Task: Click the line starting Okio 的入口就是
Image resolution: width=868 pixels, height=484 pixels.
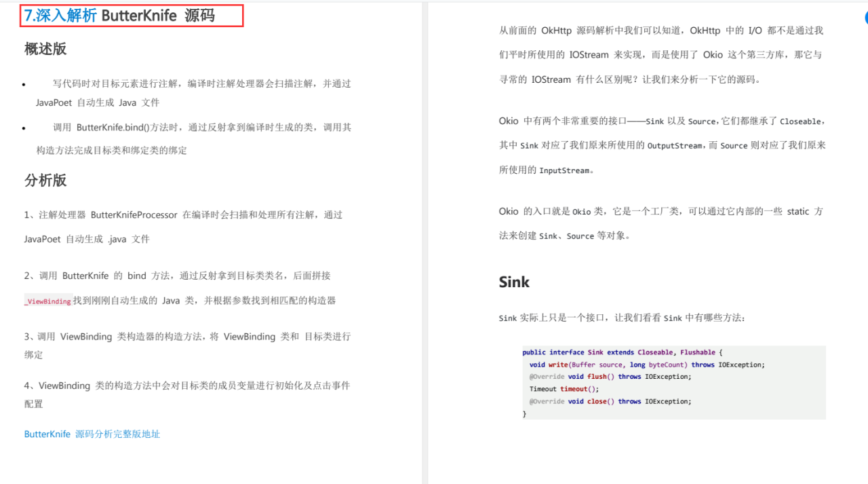Action: [x=661, y=211]
